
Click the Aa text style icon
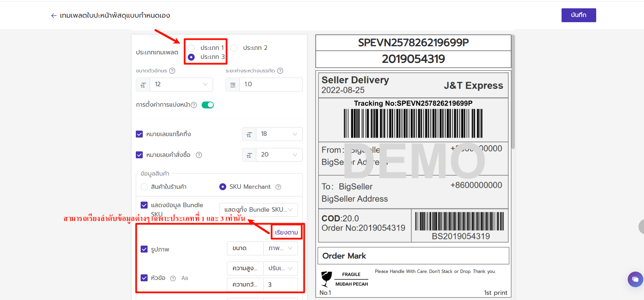pos(185,278)
